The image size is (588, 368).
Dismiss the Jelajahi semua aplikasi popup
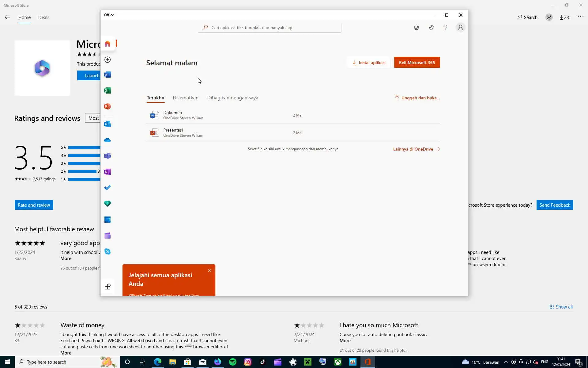tap(210, 270)
